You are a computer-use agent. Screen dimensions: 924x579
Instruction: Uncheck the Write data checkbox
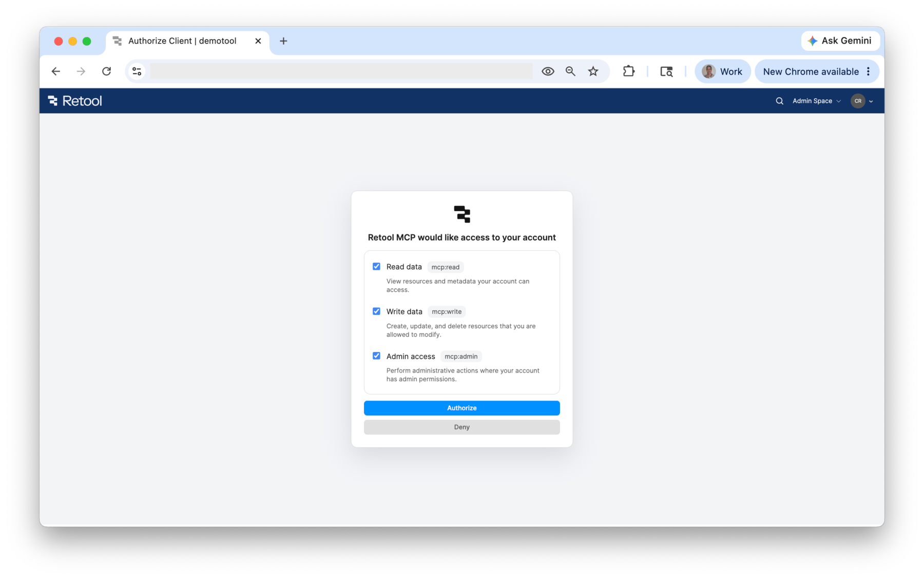[376, 311]
